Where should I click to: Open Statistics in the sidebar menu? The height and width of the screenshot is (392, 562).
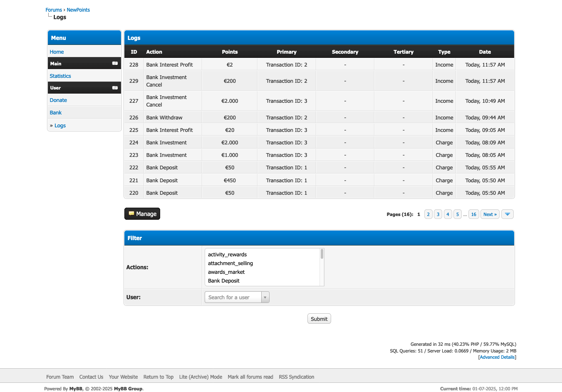[x=60, y=76]
